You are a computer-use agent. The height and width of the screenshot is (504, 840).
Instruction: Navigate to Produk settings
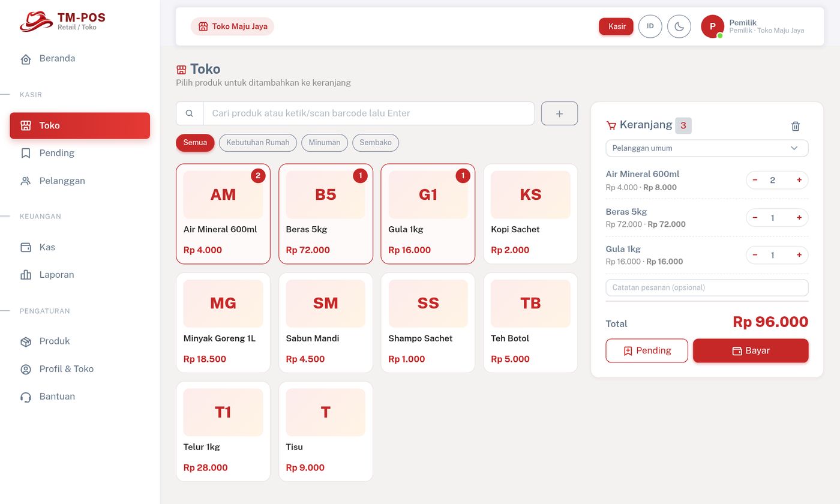[80, 341]
